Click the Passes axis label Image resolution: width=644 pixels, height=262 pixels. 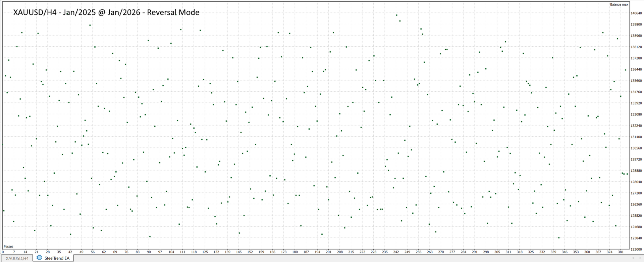(x=8, y=247)
